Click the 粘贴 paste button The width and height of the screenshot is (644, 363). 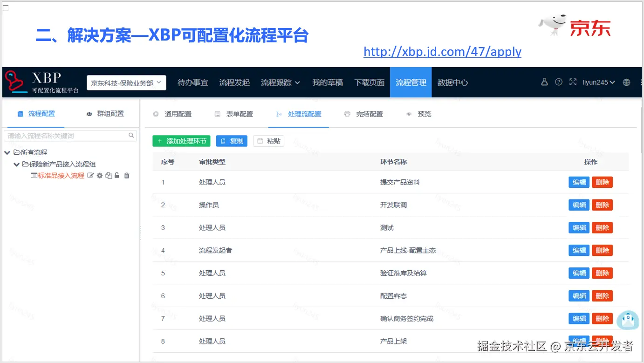coord(268,141)
